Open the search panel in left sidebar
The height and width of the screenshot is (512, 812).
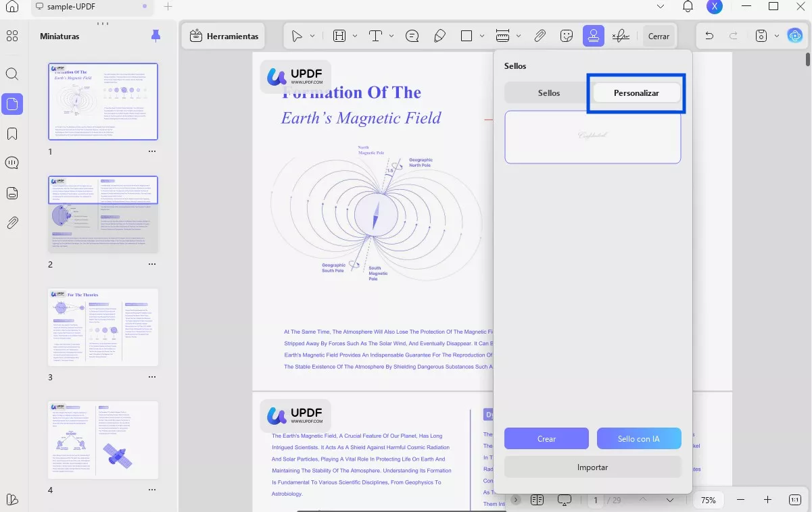coord(12,74)
